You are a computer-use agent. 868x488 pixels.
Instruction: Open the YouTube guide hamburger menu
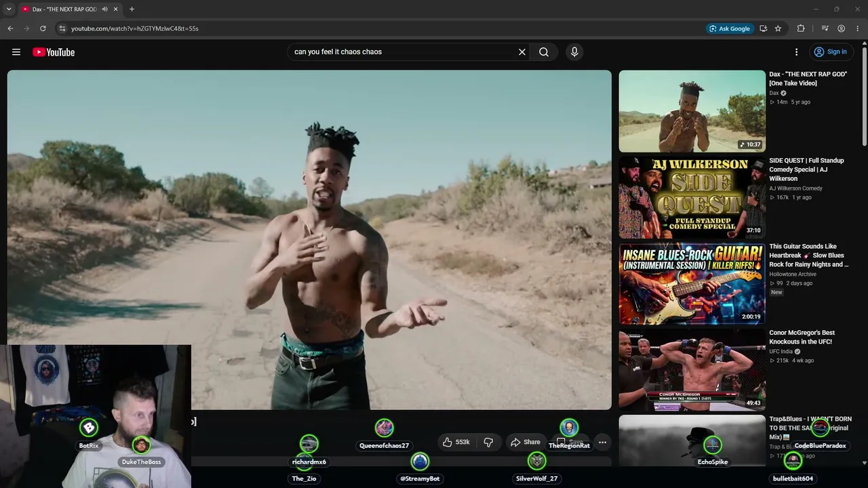coord(16,52)
